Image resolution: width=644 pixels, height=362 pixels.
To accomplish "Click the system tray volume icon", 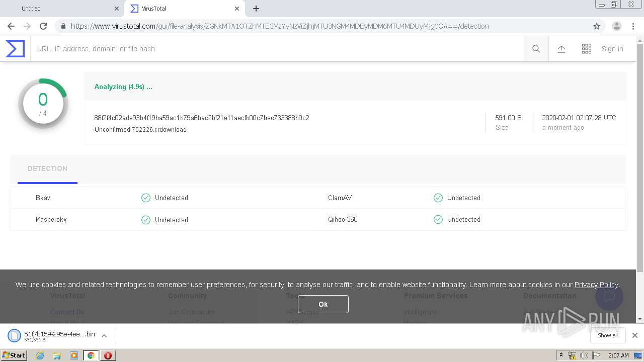I will click(584, 355).
